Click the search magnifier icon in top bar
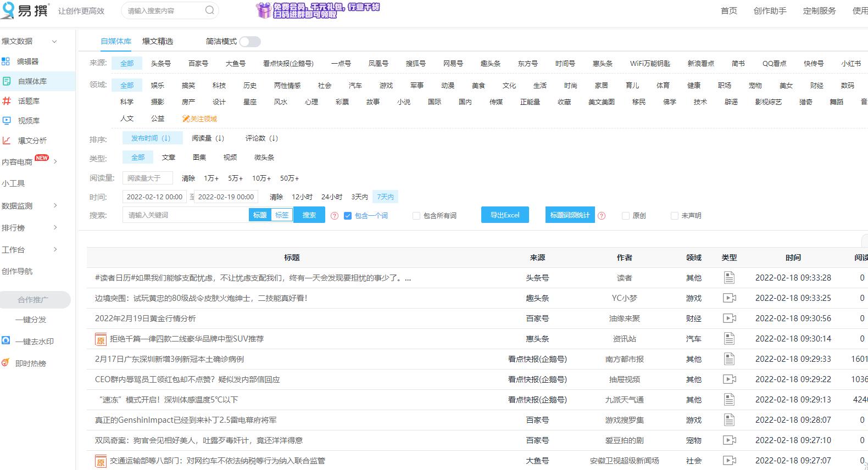This screenshot has height=470, width=868. coord(210,10)
